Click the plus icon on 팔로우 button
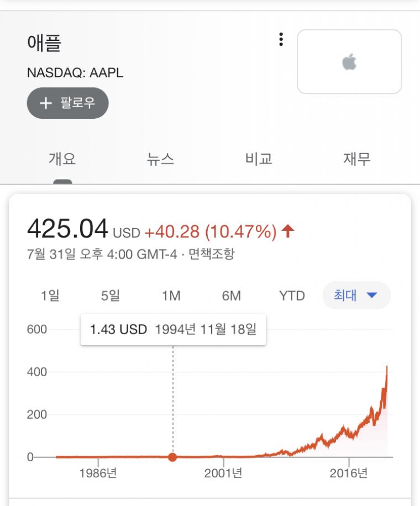 pos(46,103)
